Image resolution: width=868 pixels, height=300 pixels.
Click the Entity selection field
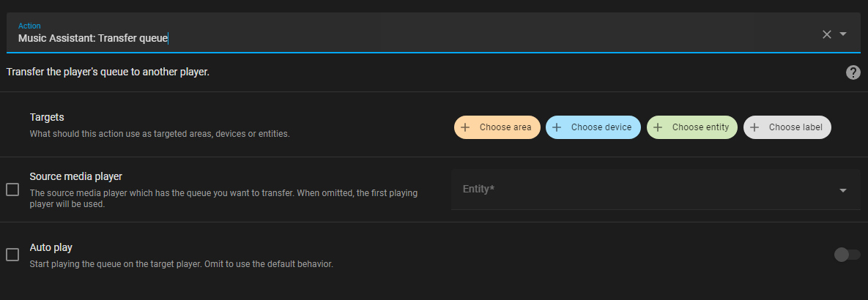click(645, 190)
